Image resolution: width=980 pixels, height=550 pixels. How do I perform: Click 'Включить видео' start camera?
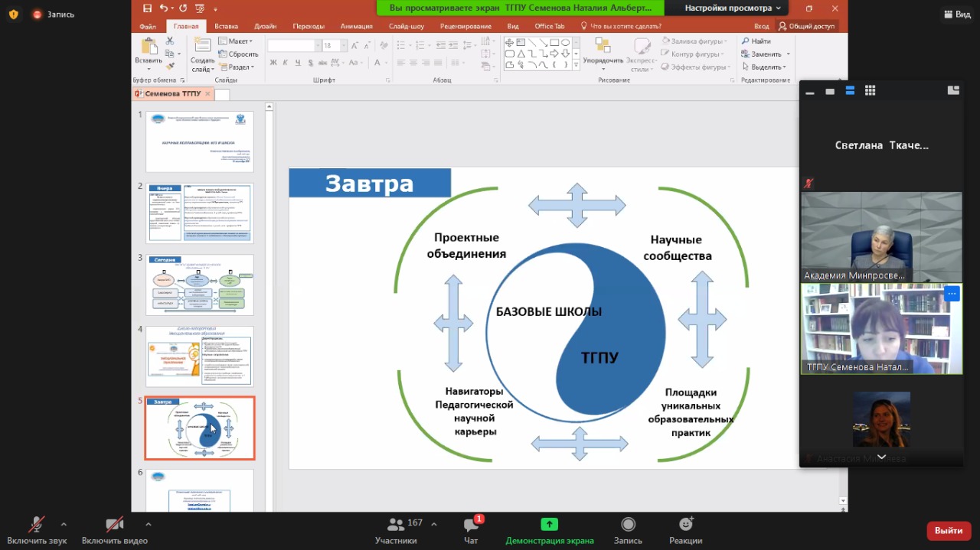114,529
